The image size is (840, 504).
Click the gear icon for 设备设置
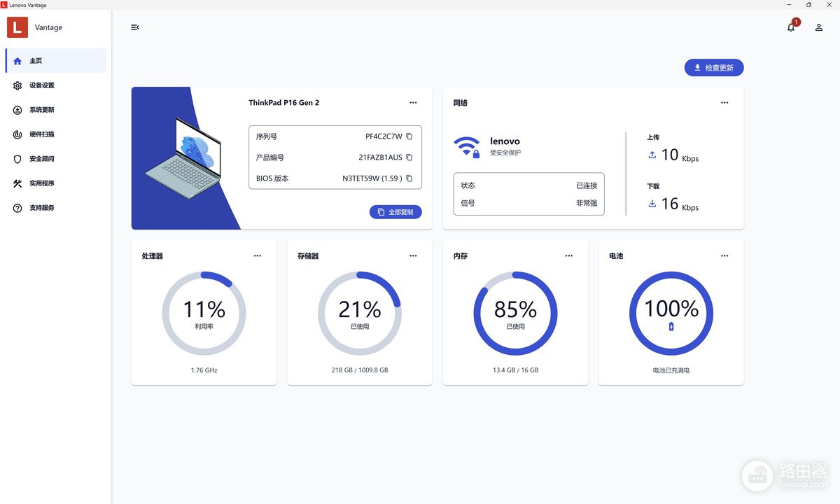click(x=17, y=85)
